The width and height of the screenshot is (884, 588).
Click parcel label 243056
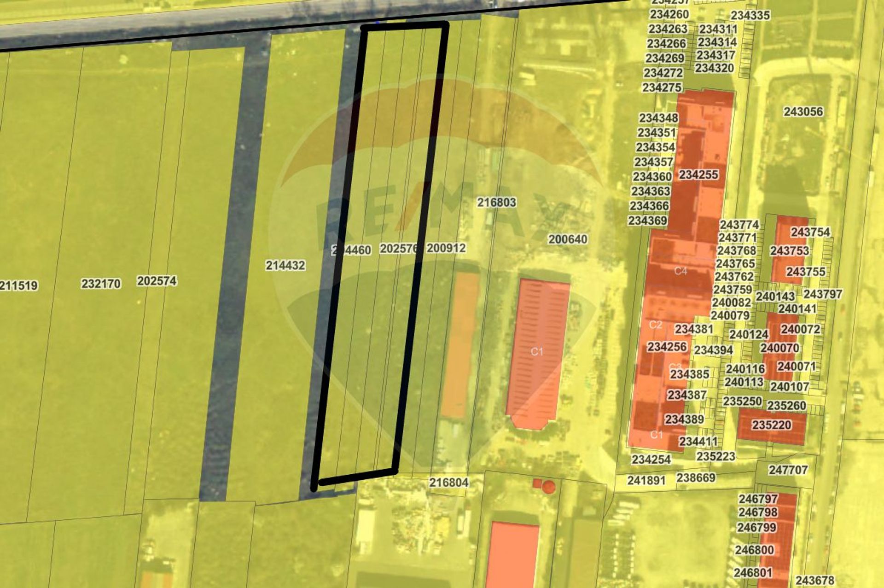click(803, 112)
